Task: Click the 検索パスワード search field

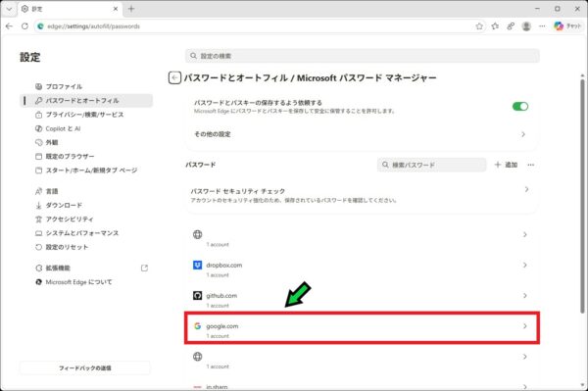Action: click(431, 165)
